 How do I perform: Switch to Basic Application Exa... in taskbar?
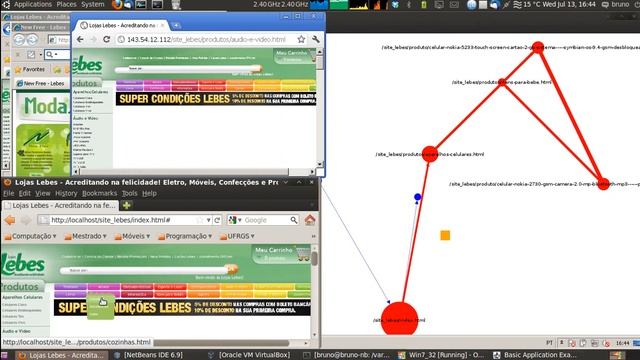pos(535,355)
